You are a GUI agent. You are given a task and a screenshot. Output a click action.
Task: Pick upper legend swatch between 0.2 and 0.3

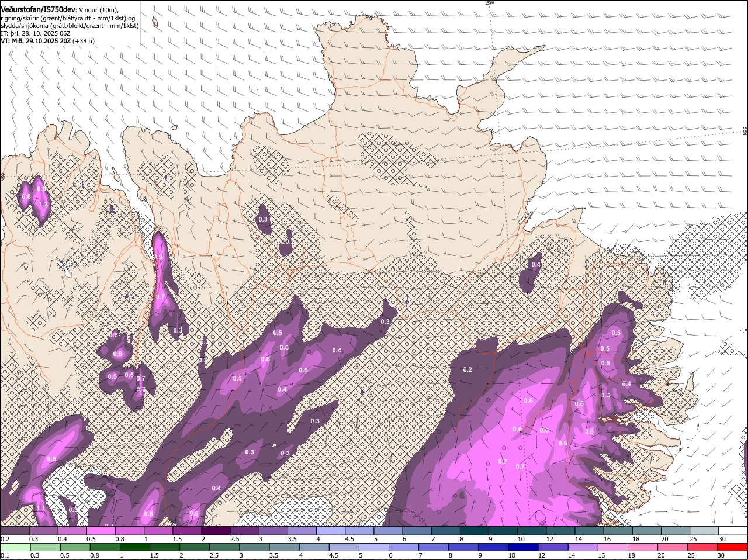tap(15, 530)
